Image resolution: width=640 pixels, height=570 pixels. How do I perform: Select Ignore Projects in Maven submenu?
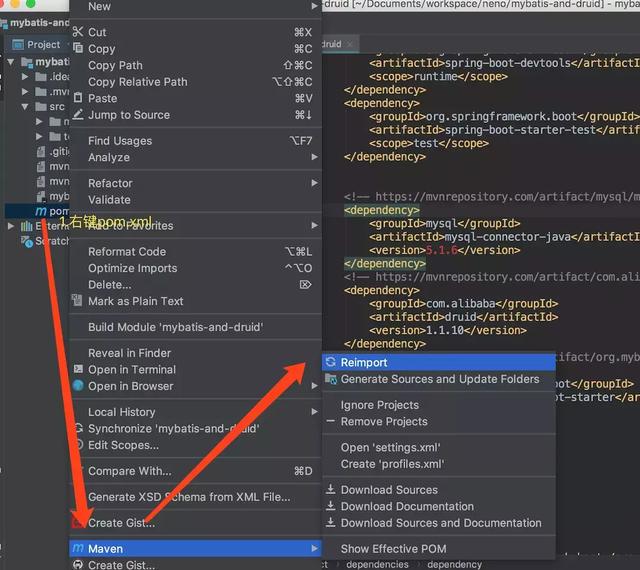click(x=439, y=405)
